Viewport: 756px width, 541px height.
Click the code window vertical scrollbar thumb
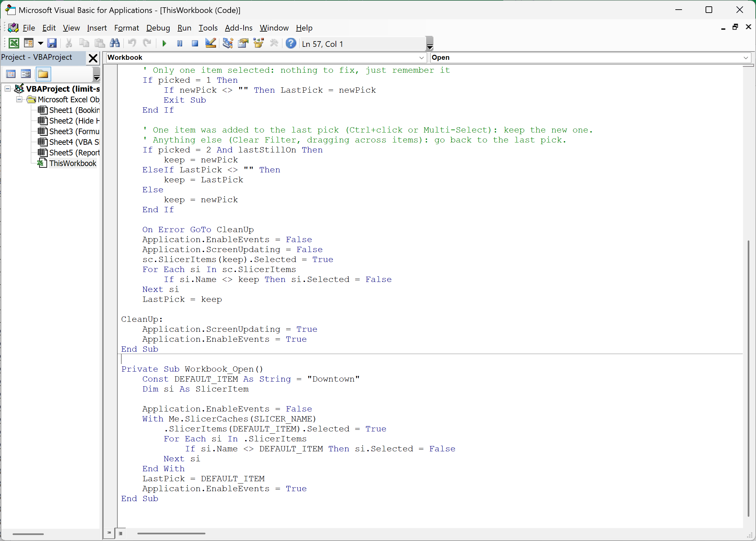tap(748, 378)
